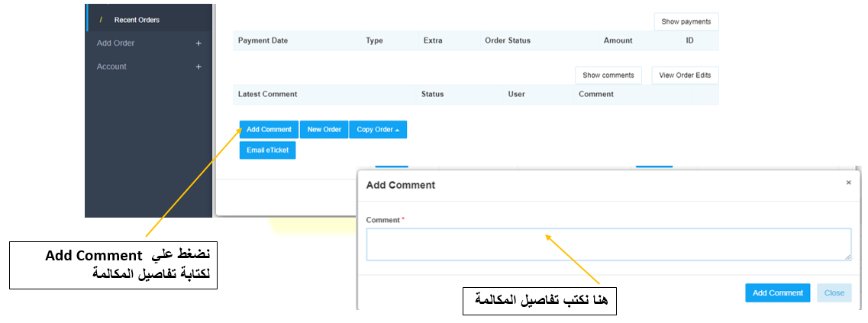Click the Extra column header

tap(433, 40)
